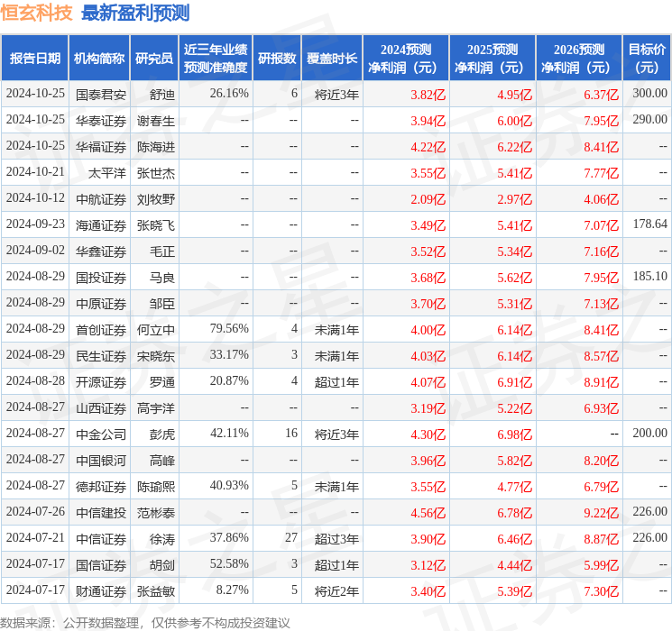Select the 国泰君安 institution cell
Image resolution: width=672 pixels, height=631 pixels.
pyautogui.click(x=101, y=95)
